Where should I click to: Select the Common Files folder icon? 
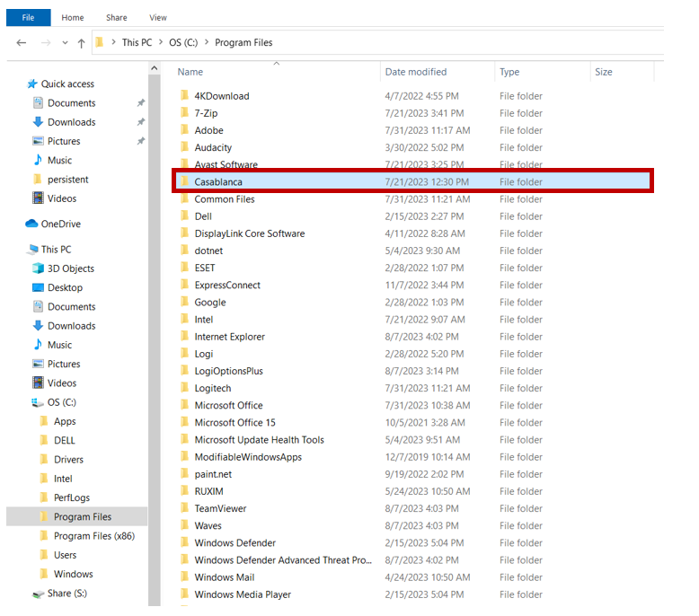184,198
